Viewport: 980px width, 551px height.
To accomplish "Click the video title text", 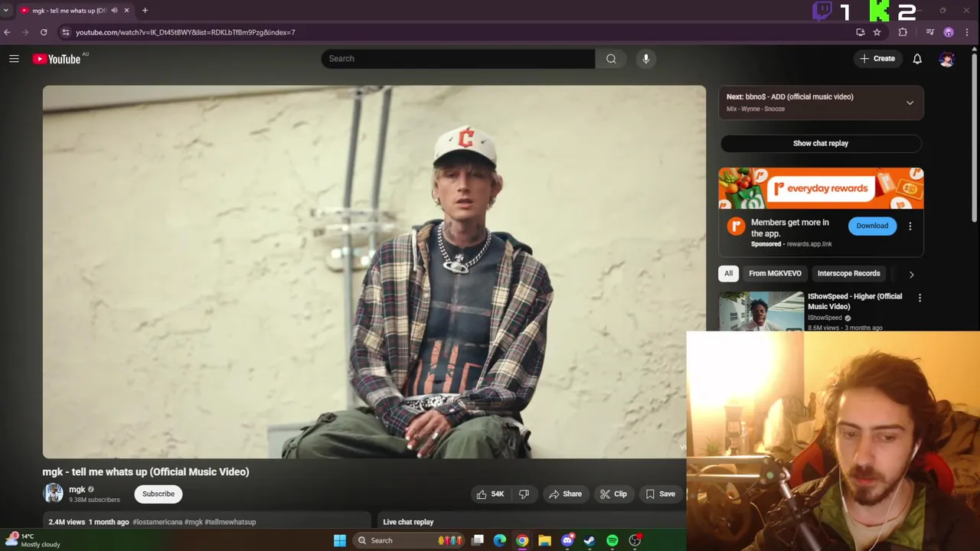I will 145,471.
